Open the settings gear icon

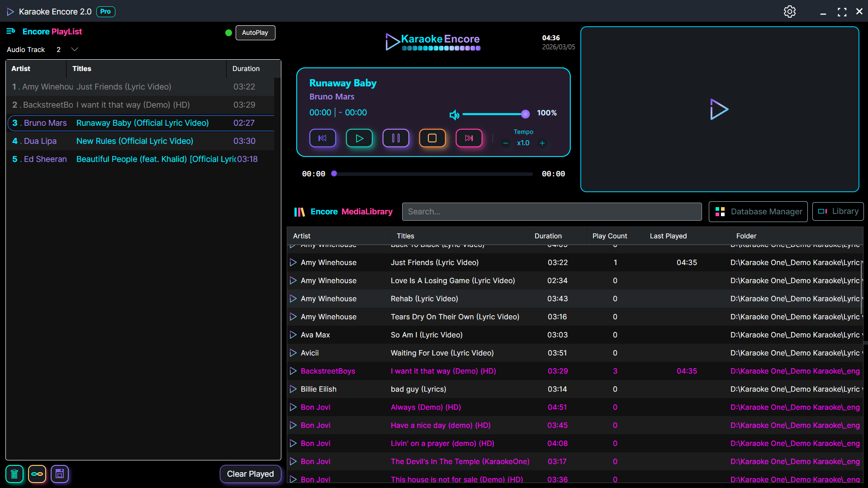[x=790, y=11]
